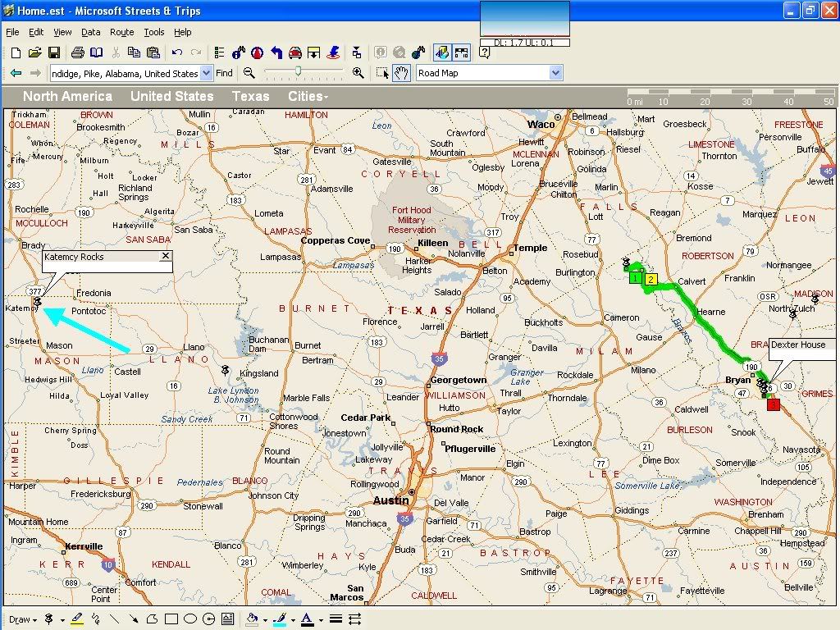Click the red car icon in toolbar
Screen dimensions: 840x630
pyautogui.click(x=295, y=52)
